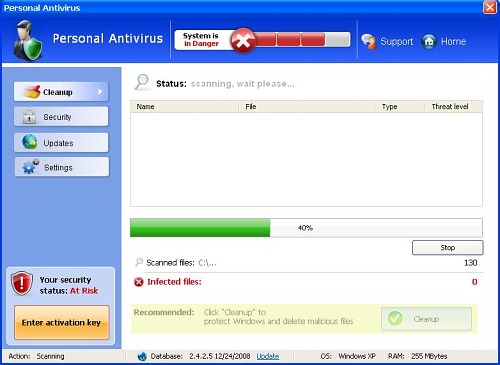Open the Security section
500x365 pixels.
[61, 117]
